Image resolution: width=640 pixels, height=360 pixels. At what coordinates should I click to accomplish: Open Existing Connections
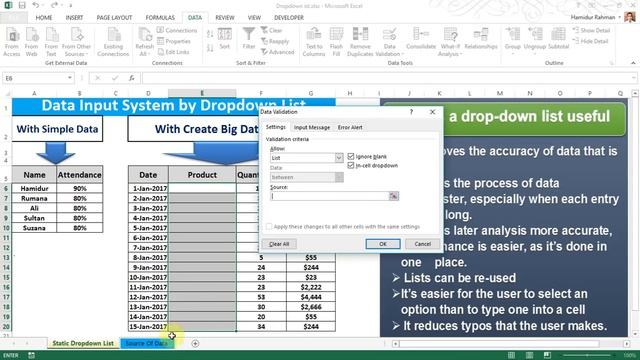coord(113,42)
